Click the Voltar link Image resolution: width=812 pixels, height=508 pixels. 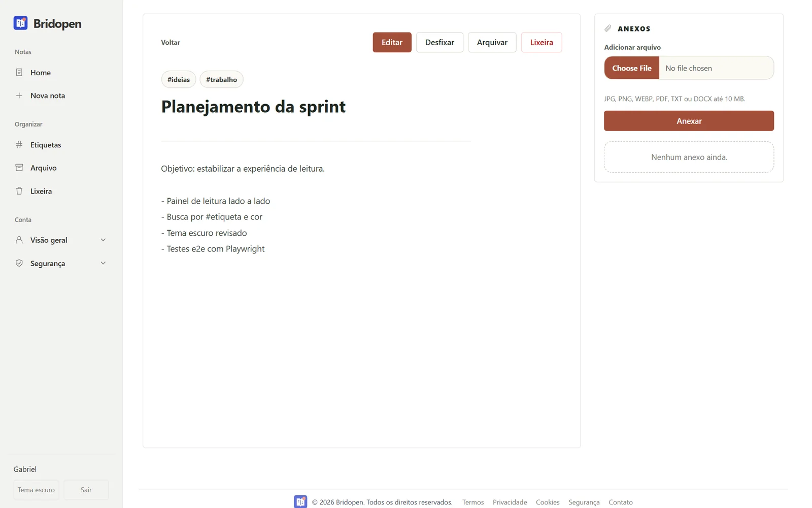171,42
